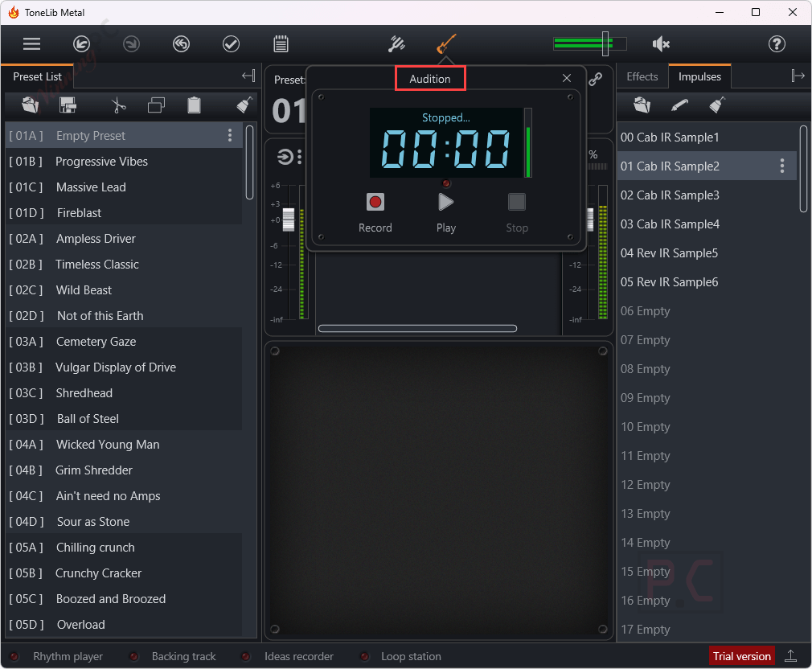Open options dots for 01 Cab IR Sample2
Viewport: 812px width, 669px height.
[x=782, y=166]
